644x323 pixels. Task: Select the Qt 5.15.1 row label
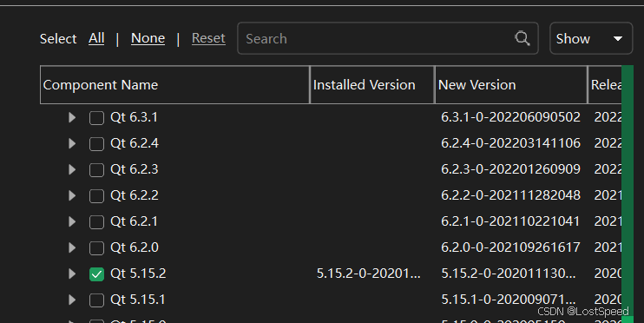138,300
